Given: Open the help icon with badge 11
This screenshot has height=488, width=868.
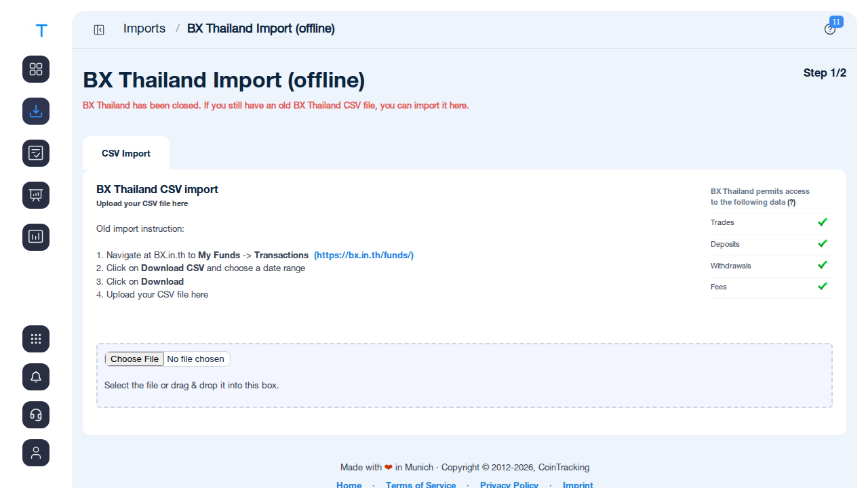Looking at the screenshot, I should click(830, 29).
